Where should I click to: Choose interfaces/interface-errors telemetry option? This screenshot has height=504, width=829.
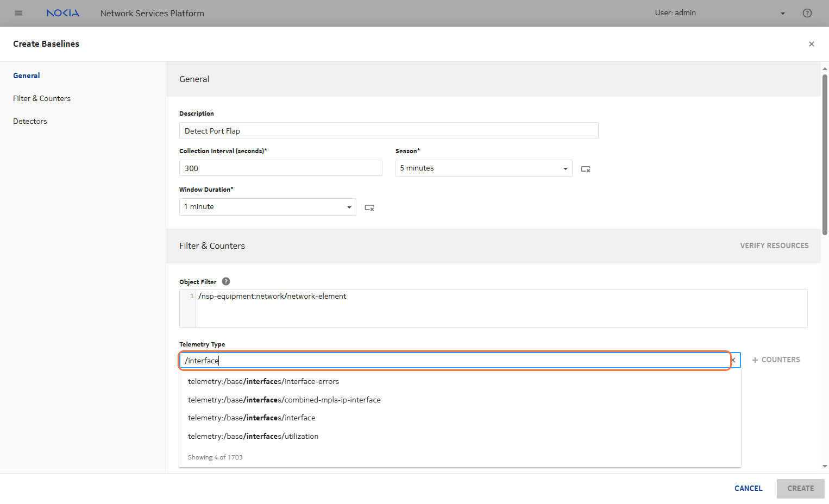tap(263, 381)
